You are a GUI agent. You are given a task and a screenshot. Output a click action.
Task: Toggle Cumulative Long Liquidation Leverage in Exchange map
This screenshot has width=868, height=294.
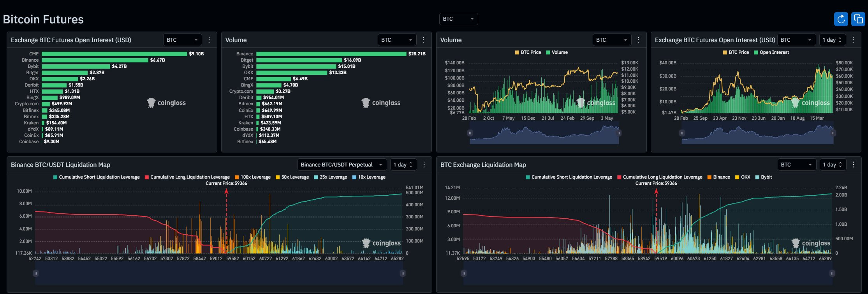point(660,177)
